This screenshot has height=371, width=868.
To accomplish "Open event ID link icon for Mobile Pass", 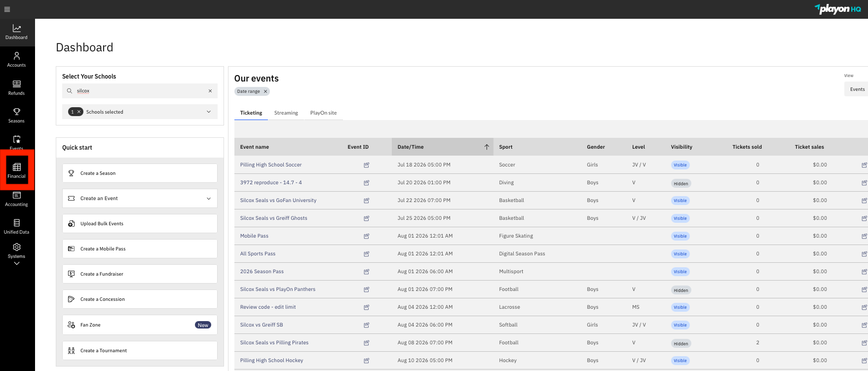I will 367,236.
